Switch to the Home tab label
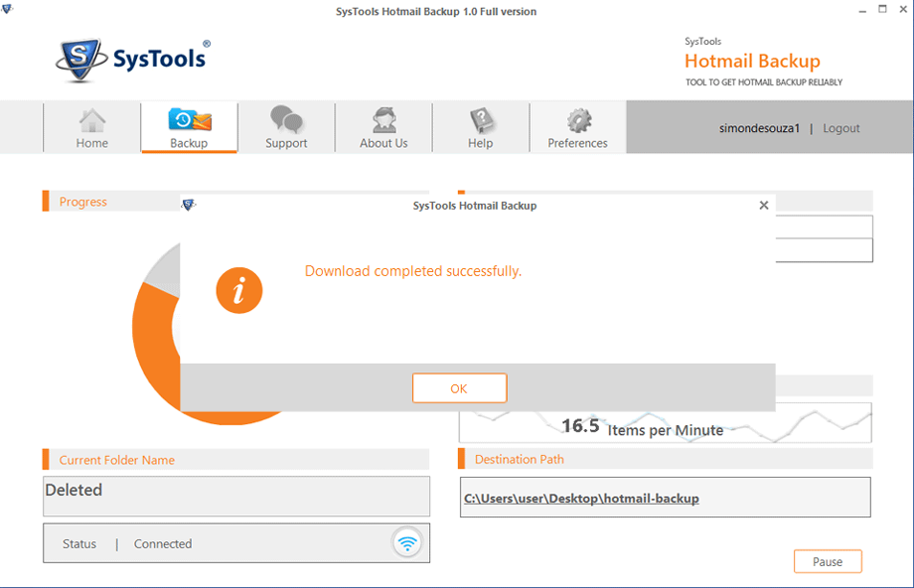Screen dimensions: 914x588 92,143
